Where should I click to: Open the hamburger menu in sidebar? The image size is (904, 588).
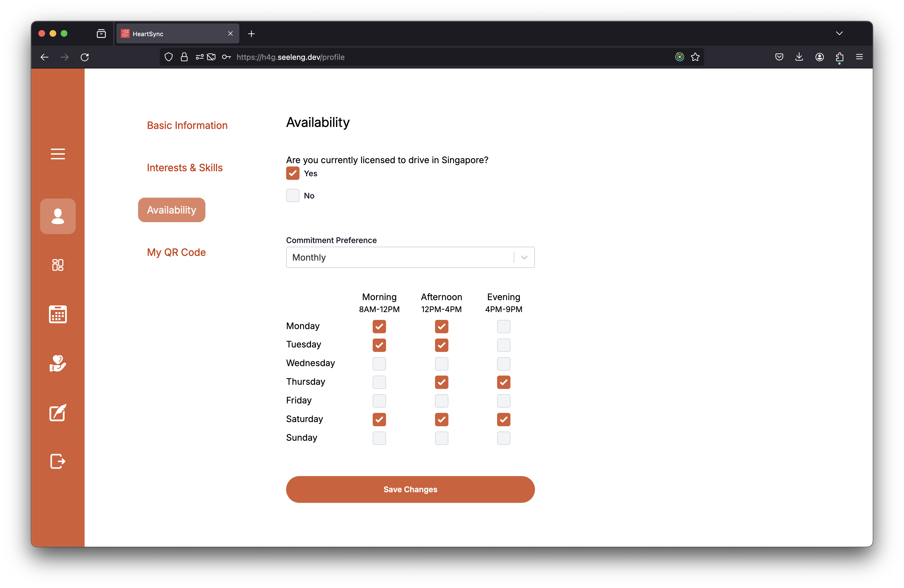tap(58, 154)
